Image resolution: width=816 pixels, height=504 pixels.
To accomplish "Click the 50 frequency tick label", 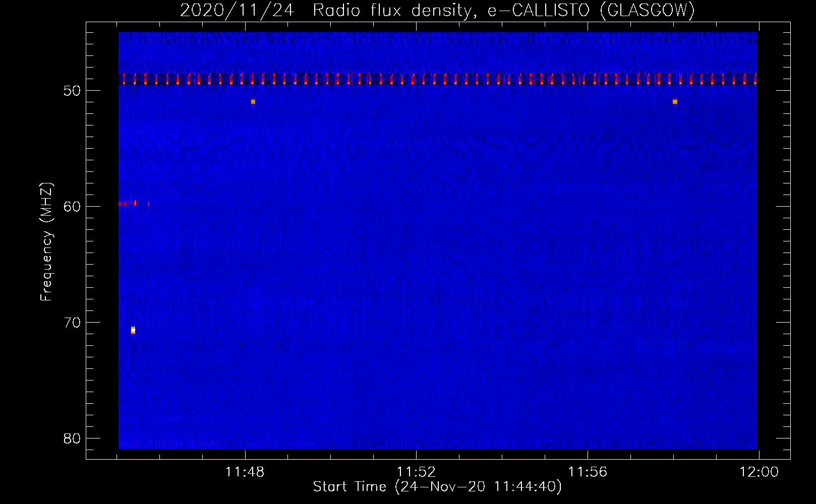I will pos(72,91).
